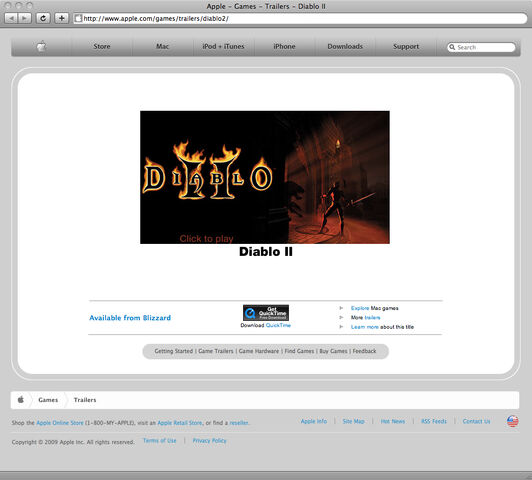The width and height of the screenshot is (532, 480).
Task: Focus the Search input field
Action: point(481,47)
